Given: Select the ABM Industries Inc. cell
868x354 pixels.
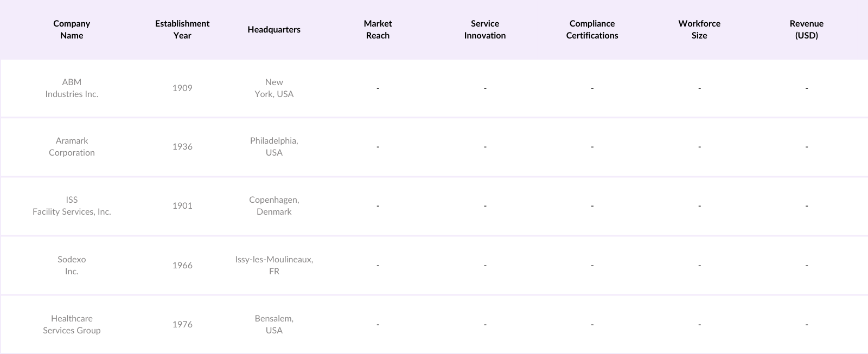Looking at the screenshot, I should click(x=72, y=88).
